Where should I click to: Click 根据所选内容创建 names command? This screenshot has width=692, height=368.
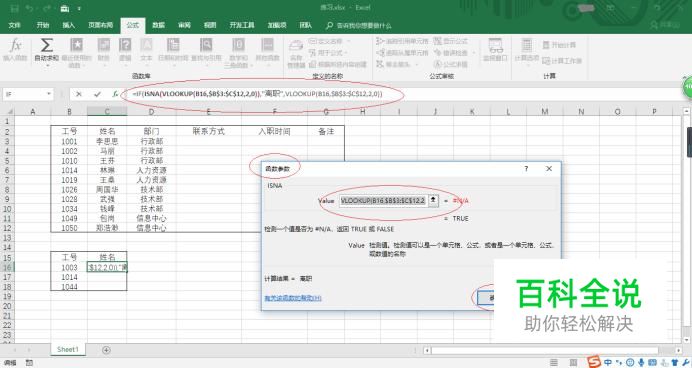tap(338, 64)
